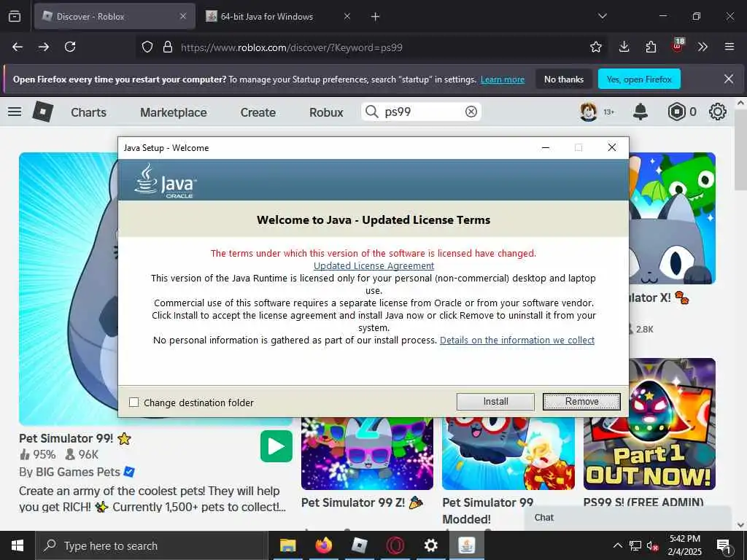Image resolution: width=747 pixels, height=560 pixels.
Task: Click Remove in Java Setup
Action: (x=581, y=402)
